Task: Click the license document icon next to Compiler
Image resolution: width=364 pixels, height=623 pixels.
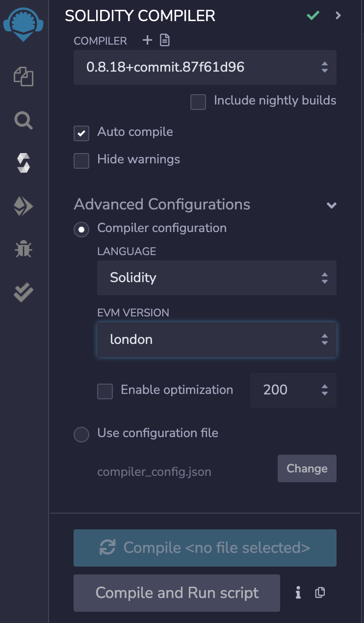Action: coord(165,41)
